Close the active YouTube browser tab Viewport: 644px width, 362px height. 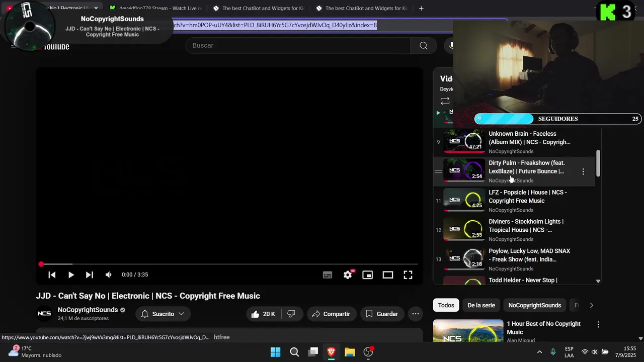pos(96,8)
